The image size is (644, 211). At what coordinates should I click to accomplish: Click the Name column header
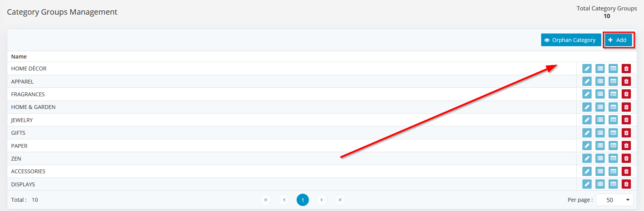pyautogui.click(x=19, y=57)
